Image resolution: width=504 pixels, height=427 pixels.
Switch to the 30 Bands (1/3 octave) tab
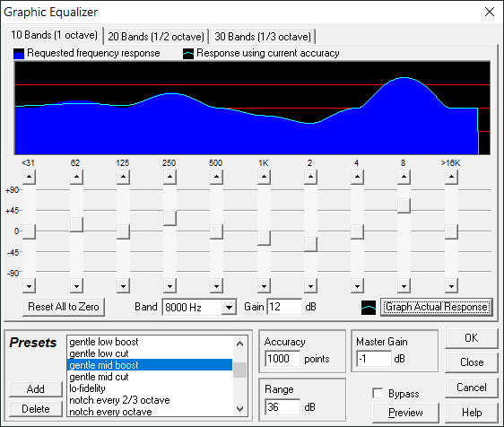point(263,37)
